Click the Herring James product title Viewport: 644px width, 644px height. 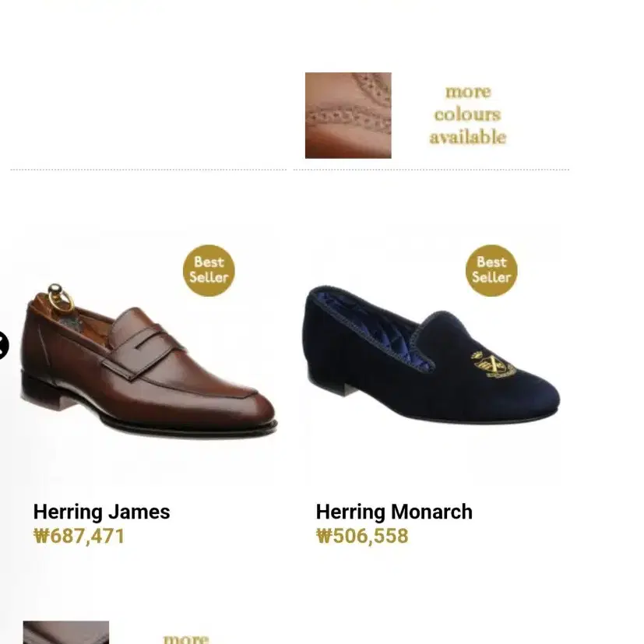101,512
